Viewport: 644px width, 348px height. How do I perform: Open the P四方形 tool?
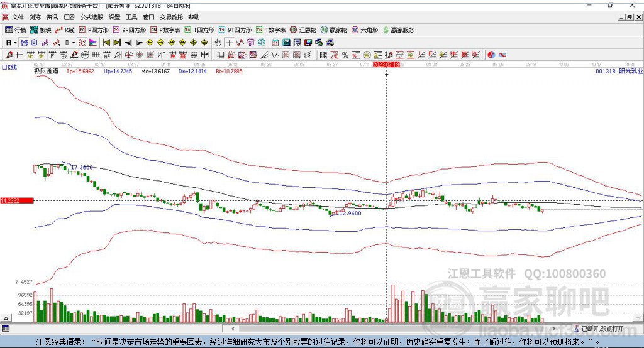[94, 30]
